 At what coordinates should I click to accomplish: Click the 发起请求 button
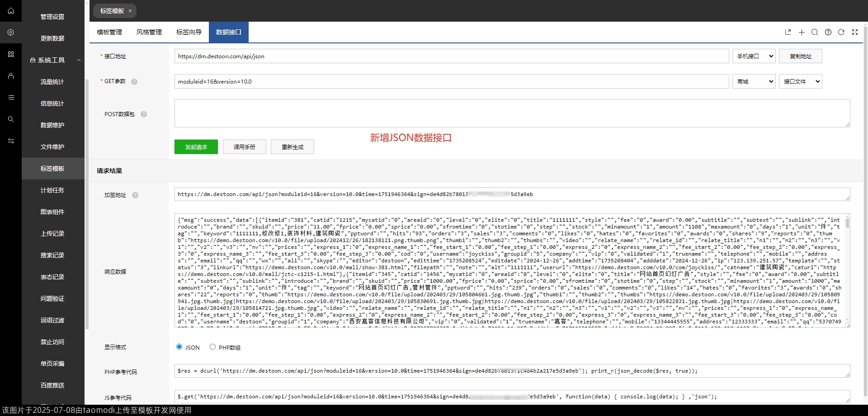click(x=195, y=146)
